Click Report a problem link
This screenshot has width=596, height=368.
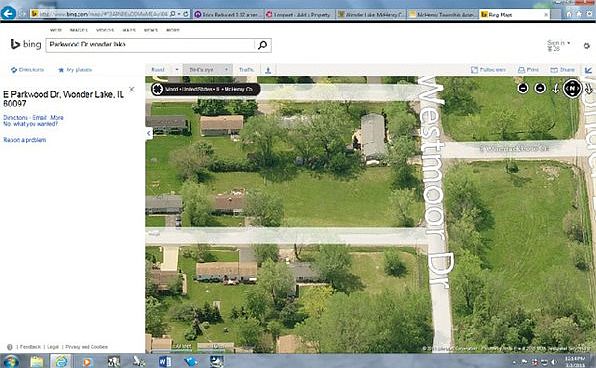(25, 140)
